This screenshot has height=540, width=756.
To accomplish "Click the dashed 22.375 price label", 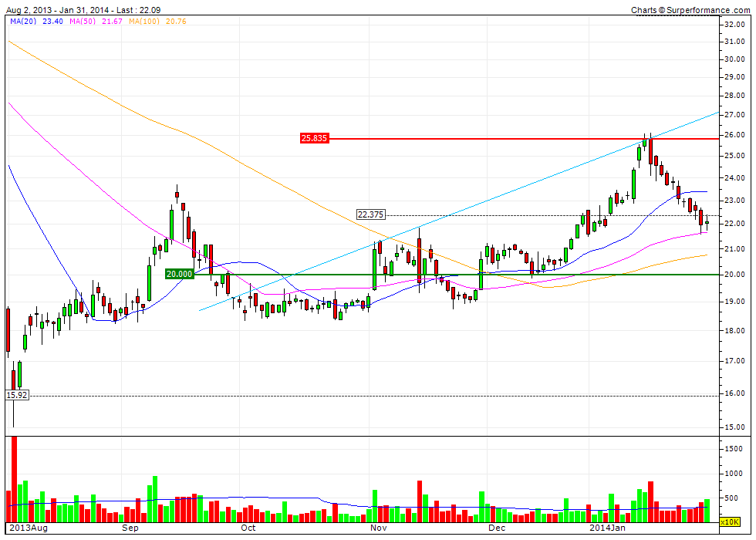I will pyautogui.click(x=371, y=214).
